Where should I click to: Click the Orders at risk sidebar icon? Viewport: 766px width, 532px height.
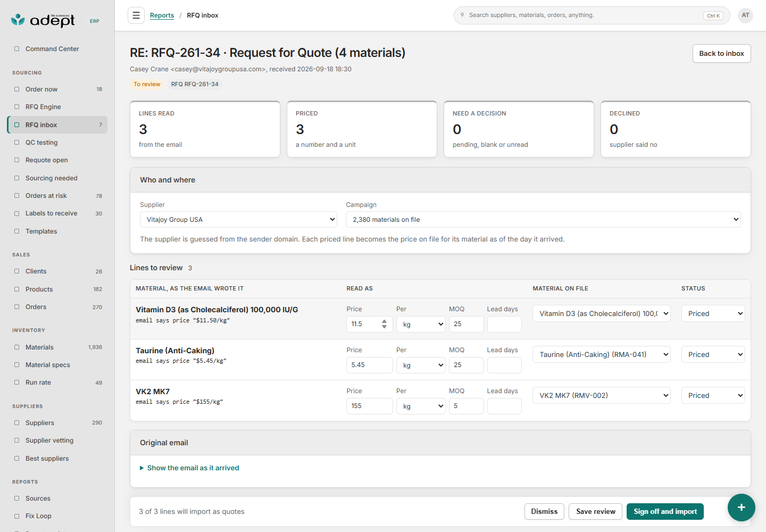click(16, 196)
